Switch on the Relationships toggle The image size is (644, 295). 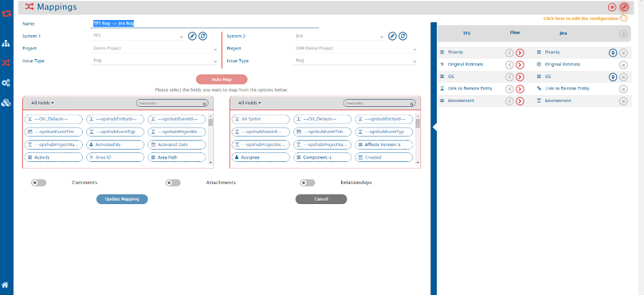coord(307,183)
